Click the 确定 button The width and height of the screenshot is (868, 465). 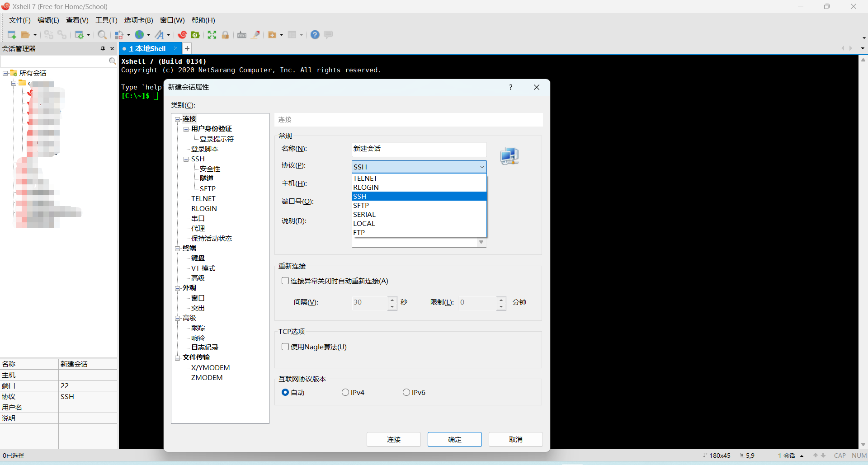(455, 439)
